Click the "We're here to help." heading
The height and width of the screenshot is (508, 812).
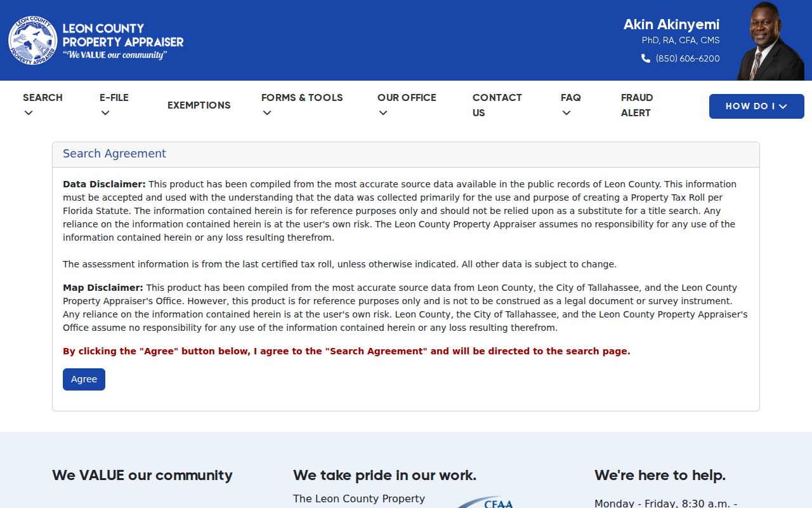pos(660,476)
